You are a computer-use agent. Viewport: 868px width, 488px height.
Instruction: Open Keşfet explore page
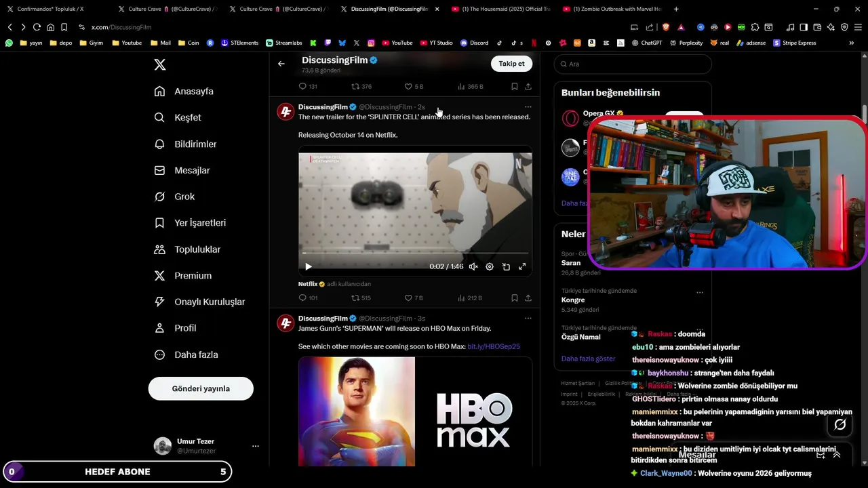coord(178,117)
